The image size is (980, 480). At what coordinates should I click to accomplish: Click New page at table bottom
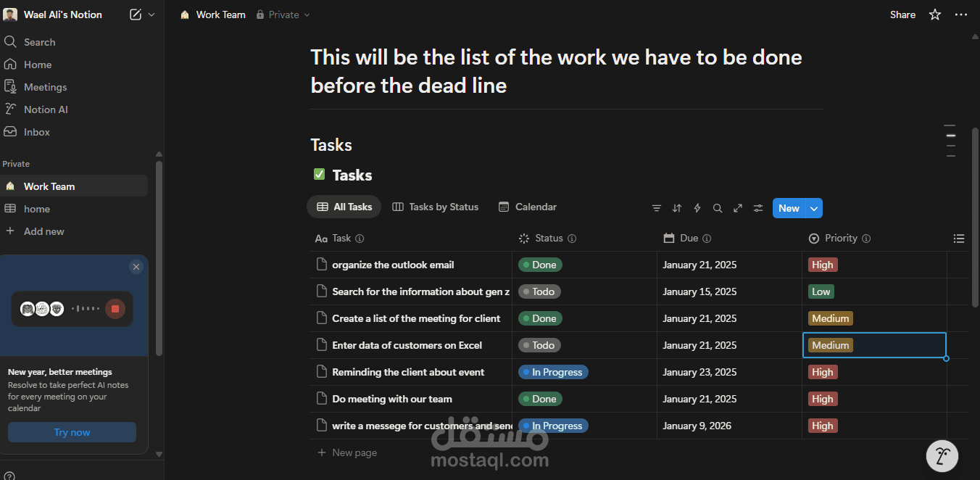tap(347, 452)
